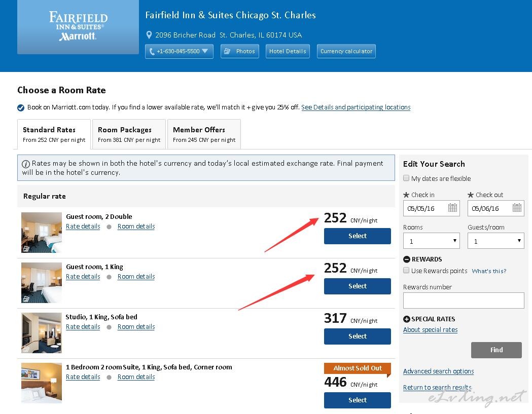Open Room details for Studio, 1 King, Sofa bed
This screenshot has height=414, width=532.
tap(136, 327)
